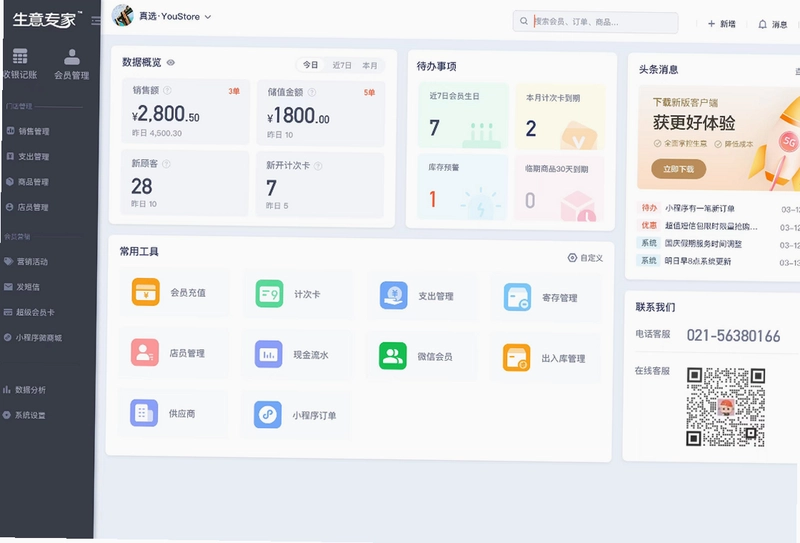The image size is (800, 543).
Task: Click the 021-56380166 phone number
Action: tap(733, 335)
